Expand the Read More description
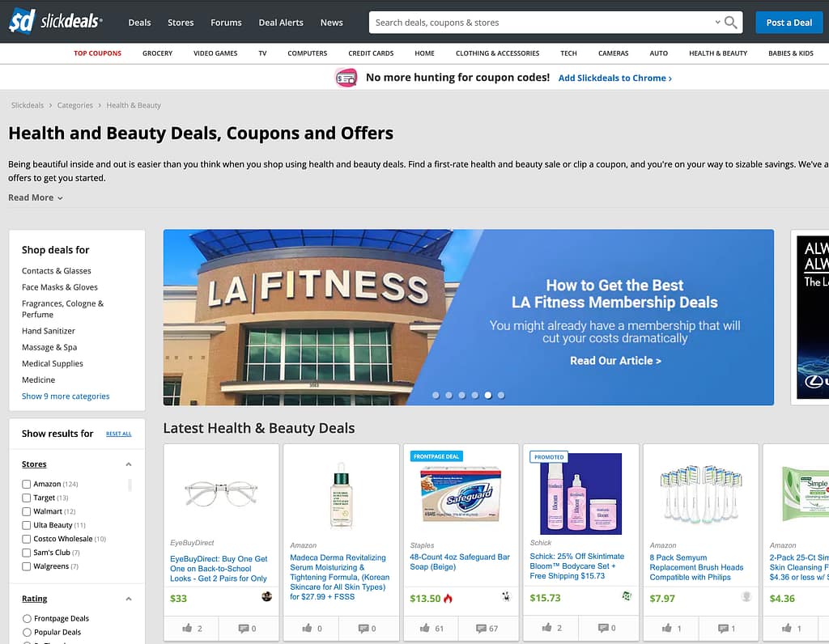The image size is (829, 644). [x=35, y=197]
